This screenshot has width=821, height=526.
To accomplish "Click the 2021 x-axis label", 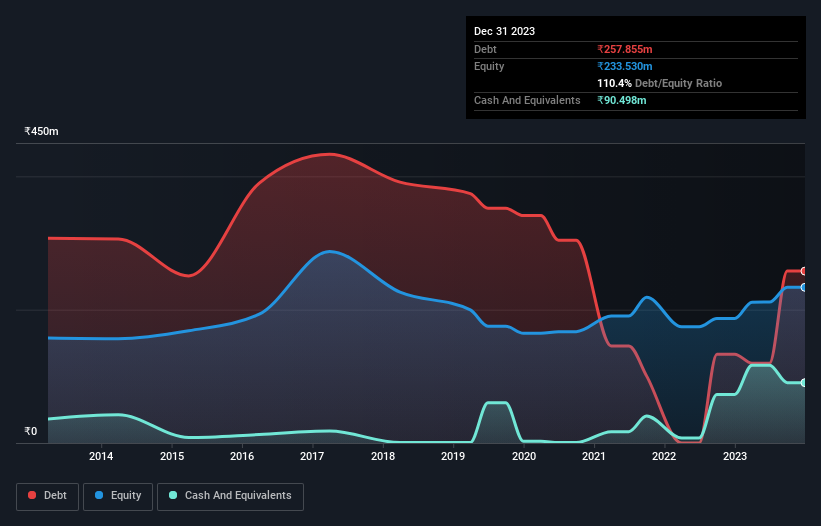I will point(594,456).
